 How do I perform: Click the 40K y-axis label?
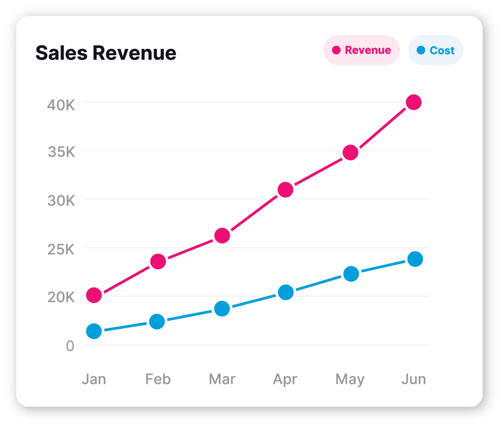[61, 105]
